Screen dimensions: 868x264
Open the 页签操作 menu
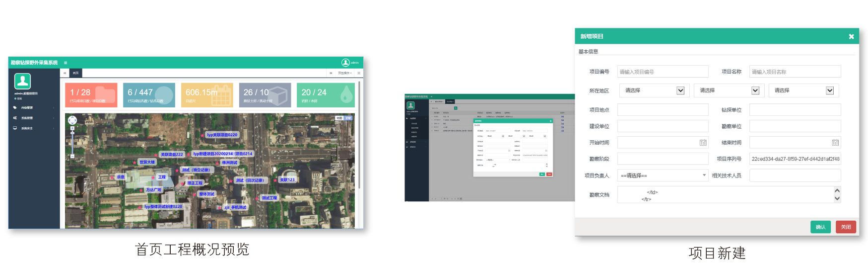pos(344,73)
